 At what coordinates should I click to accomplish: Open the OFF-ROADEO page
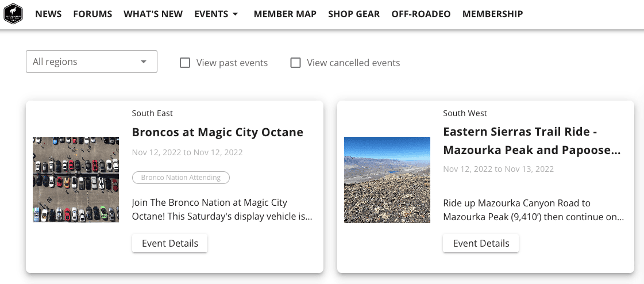click(x=421, y=14)
